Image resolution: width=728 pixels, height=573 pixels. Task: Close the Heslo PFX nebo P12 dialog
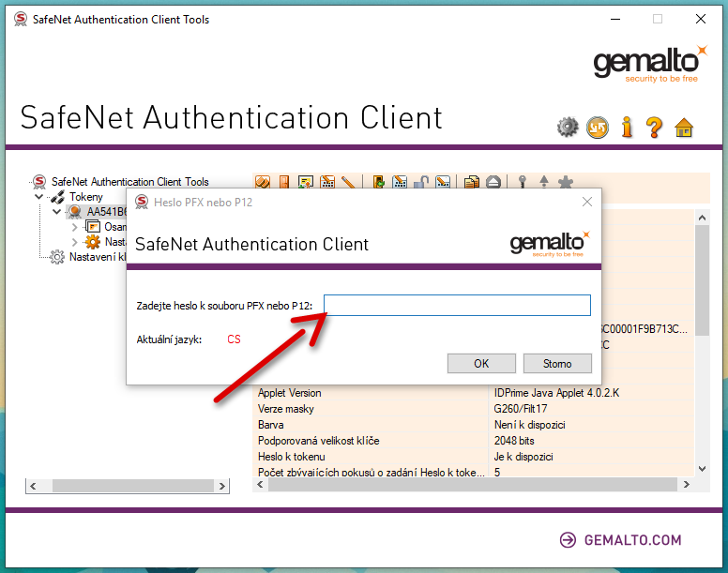pos(587,202)
